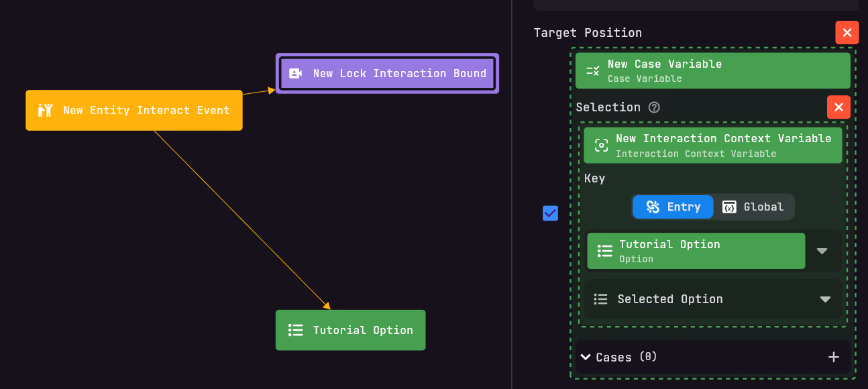
Task: Click the Interaction Context Variable icon
Action: coord(602,146)
